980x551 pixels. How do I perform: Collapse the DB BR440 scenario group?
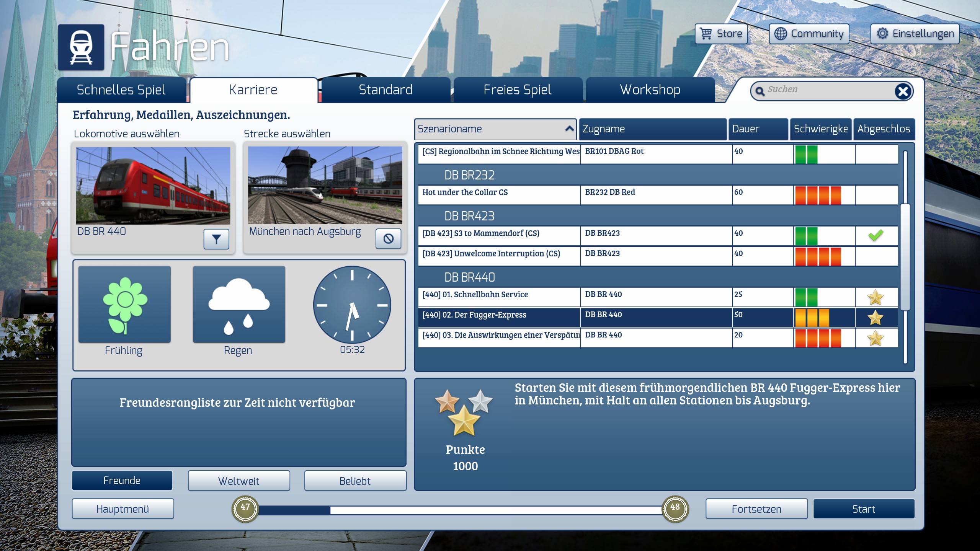tap(469, 277)
